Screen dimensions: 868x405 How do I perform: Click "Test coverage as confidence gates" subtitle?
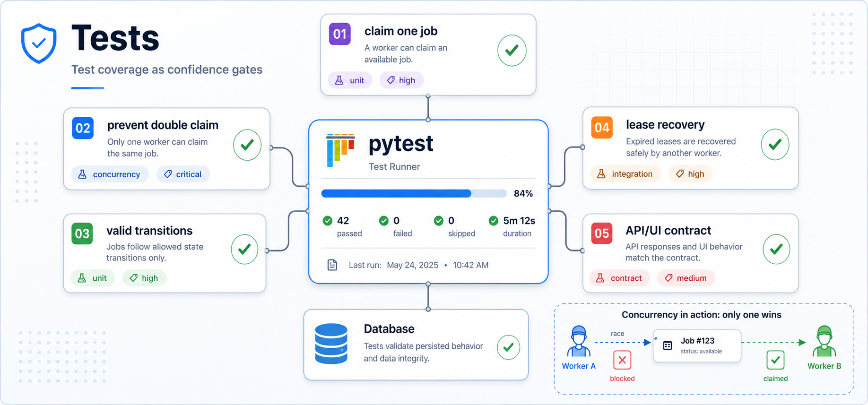pyautogui.click(x=167, y=69)
